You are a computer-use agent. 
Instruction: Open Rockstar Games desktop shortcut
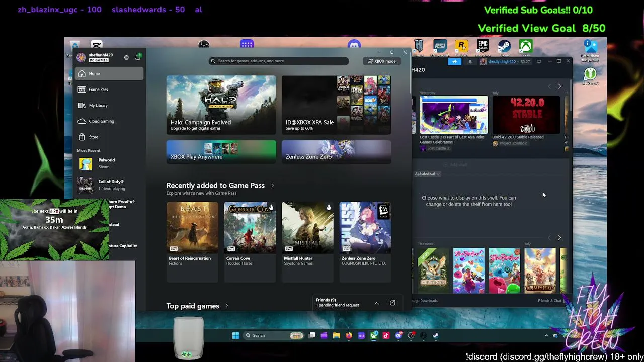point(461,47)
